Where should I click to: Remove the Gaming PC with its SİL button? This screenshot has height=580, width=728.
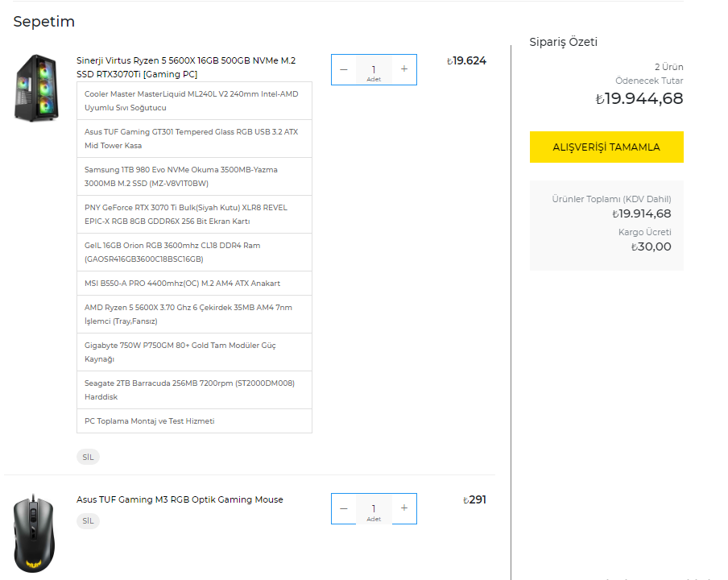coord(89,457)
